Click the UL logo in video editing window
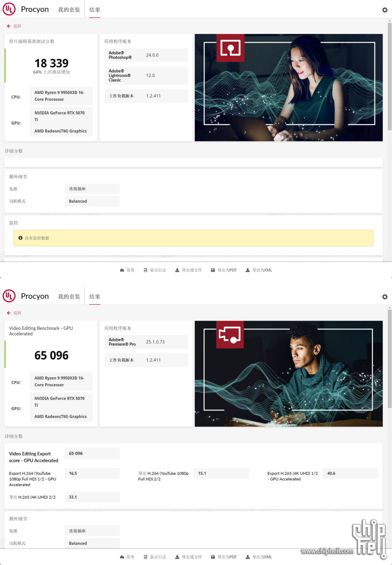This screenshot has height=565, width=392. tap(9, 296)
